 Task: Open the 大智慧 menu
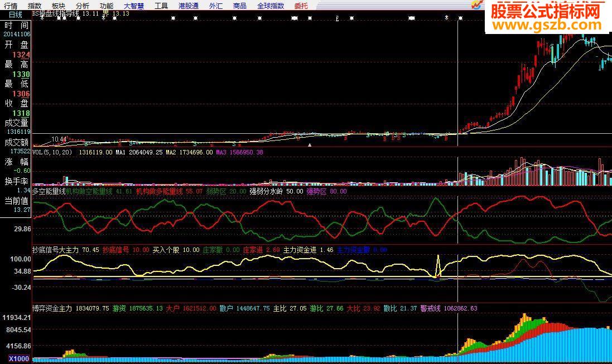click(134, 6)
